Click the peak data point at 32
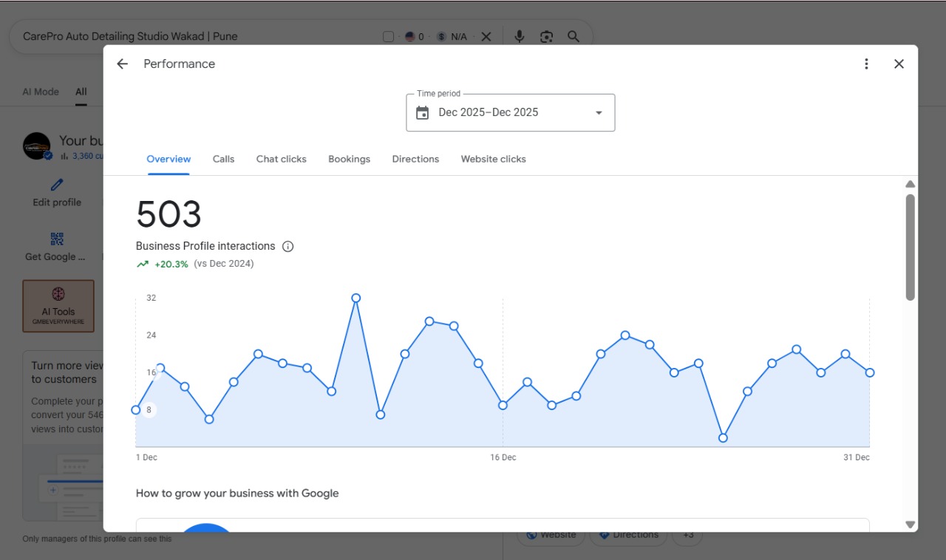Viewport: 946px width, 560px height. coord(356,298)
